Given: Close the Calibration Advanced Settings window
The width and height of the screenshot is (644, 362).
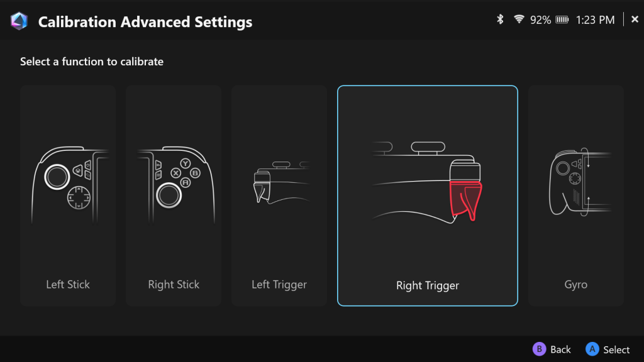Looking at the screenshot, I should (635, 19).
